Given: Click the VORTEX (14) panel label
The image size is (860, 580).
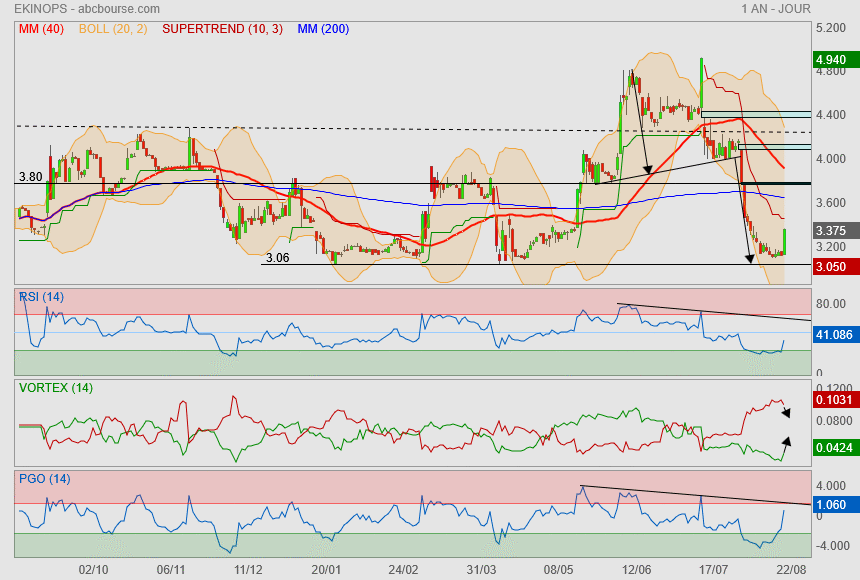Looking at the screenshot, I should (55, 388).
